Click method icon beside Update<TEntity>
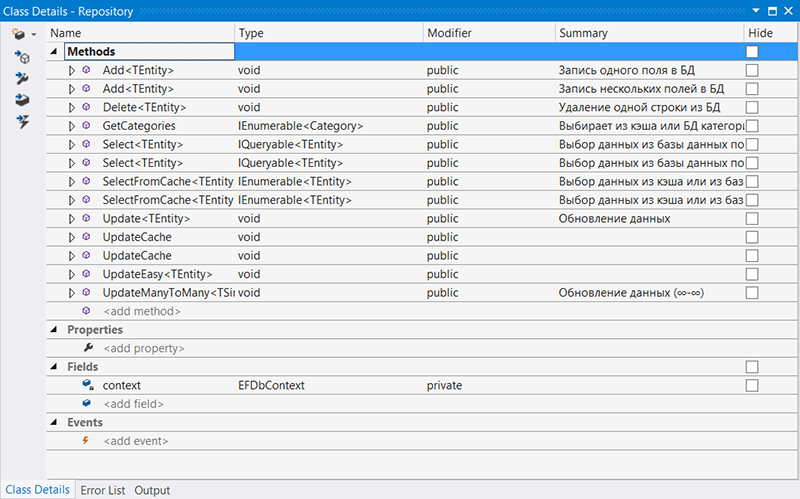The width and height of the screenshot is (800, 499). 86,218
